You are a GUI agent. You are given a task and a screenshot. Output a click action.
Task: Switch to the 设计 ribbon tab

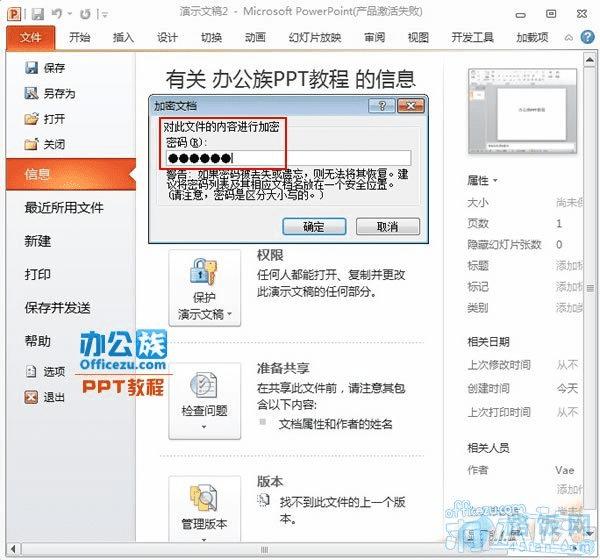[167, 38]
